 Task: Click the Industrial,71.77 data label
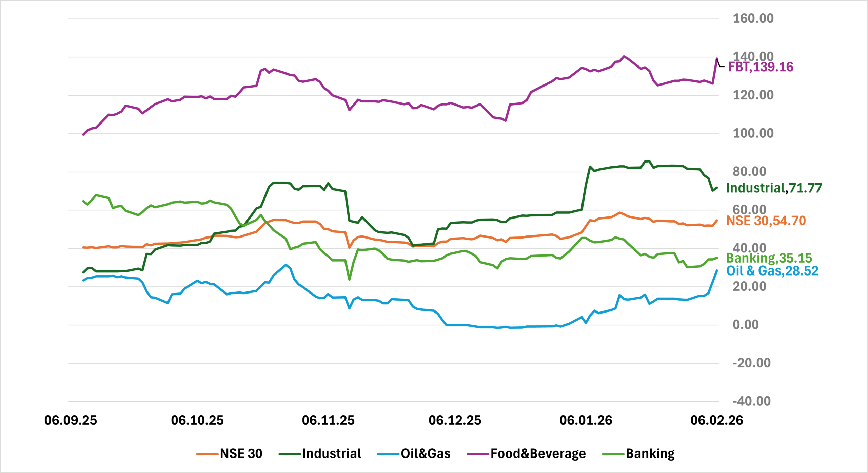pyautogui.click(x=774, y=188)
